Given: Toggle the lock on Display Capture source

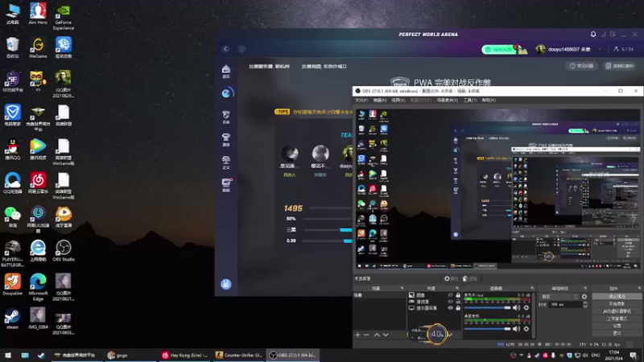Looking at the screenshot, I should (458, 308).
